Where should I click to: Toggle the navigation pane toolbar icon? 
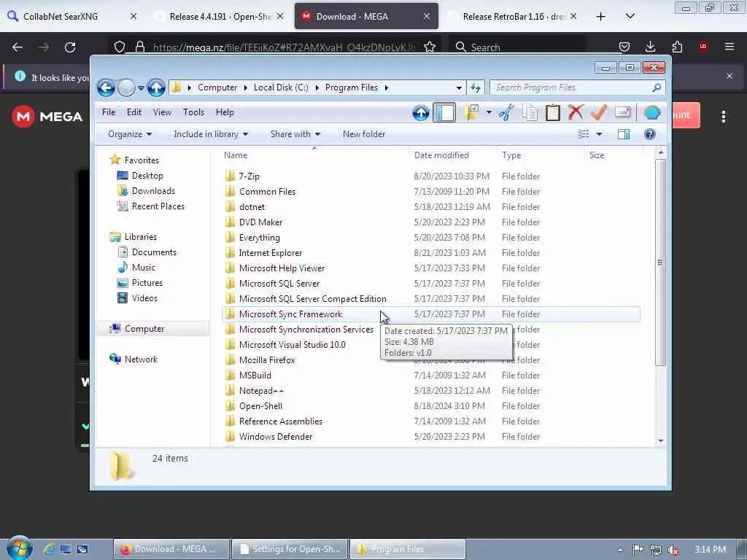(444, 113)
